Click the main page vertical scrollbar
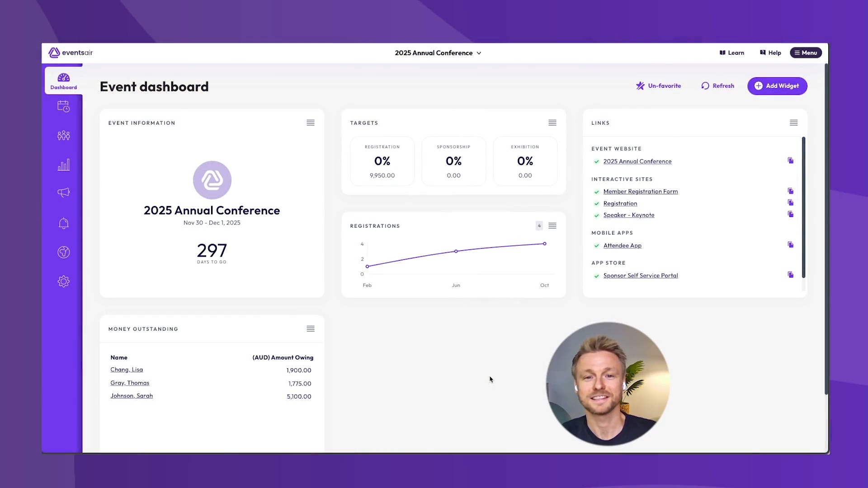This screenshot has height=488, width=868. [826, 229]
